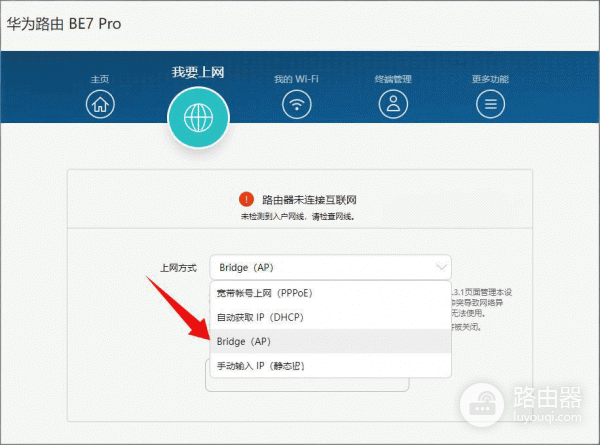Click the 路由器未连接互联网 status text
The image size is (600, 445).
(x=309, y=200)
